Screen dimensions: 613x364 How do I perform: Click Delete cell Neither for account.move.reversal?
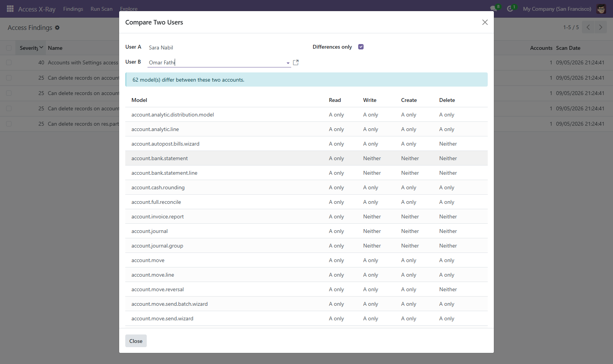448,289
